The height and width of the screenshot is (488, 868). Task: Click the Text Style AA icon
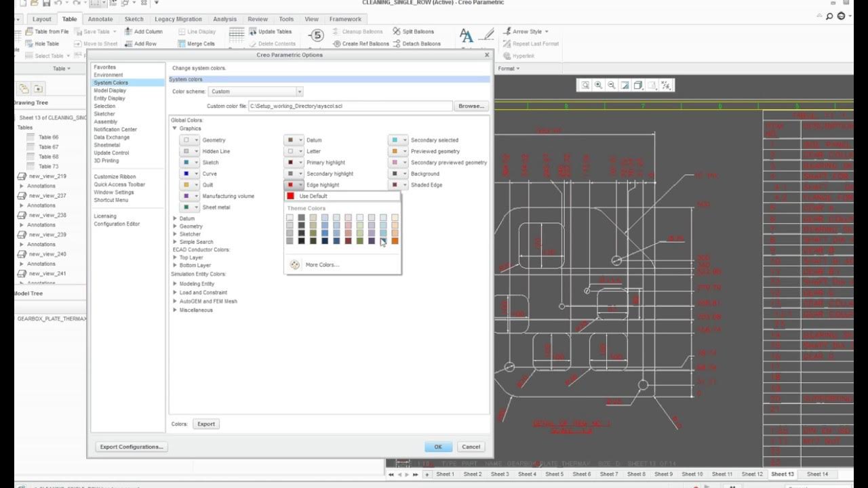(467, 36)
